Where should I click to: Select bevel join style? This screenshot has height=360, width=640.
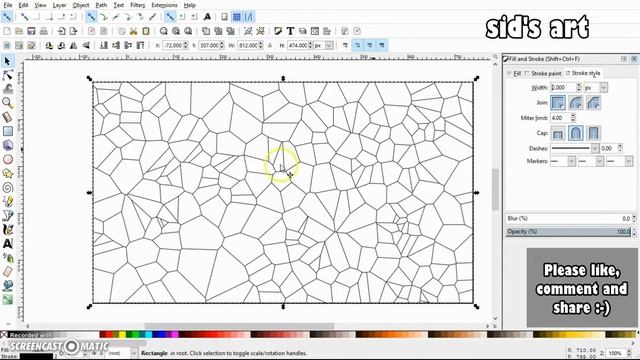click(593, 102)
